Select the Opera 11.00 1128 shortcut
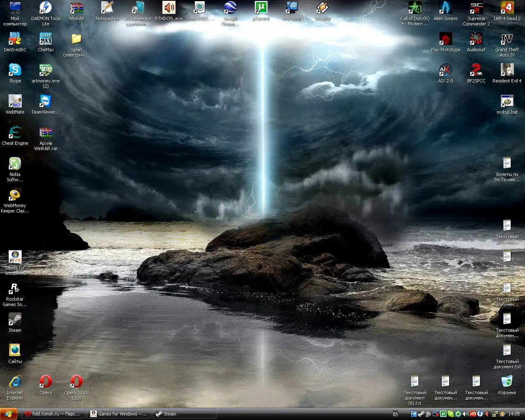 click(x=76, y=382)
